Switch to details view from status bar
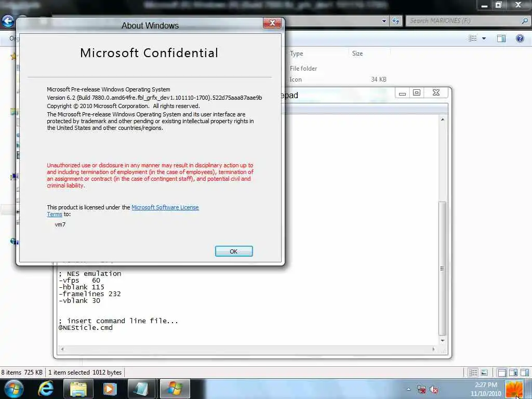 click(473, 373)
